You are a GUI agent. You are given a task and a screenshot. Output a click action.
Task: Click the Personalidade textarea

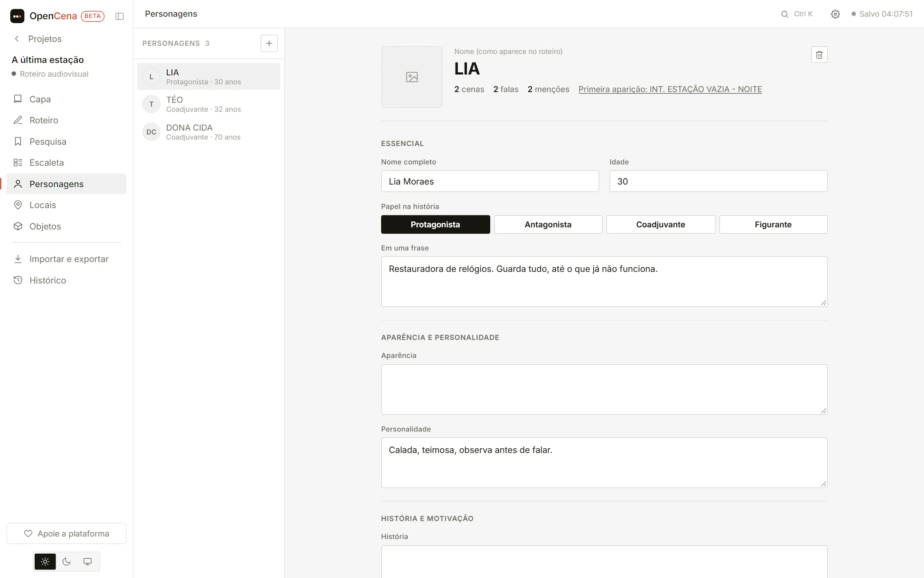(604, 463)
